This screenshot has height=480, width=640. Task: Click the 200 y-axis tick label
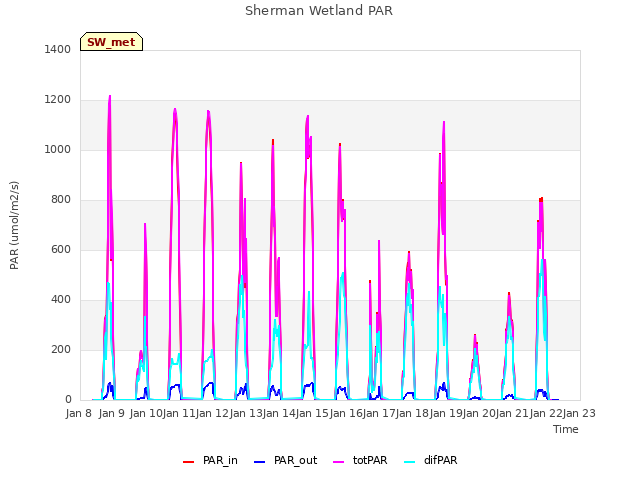[61, 349]
